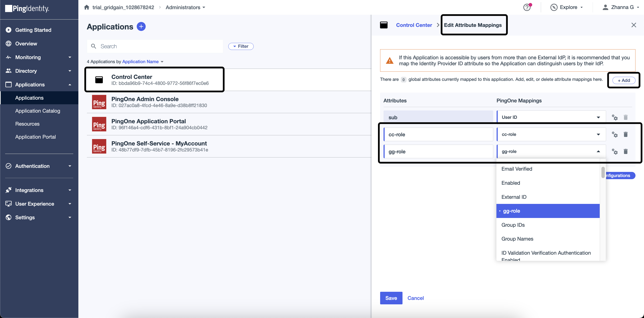Screen dimensions: 644x318
Task: Click the Control Center application icon in list
Action: (99, 80)
